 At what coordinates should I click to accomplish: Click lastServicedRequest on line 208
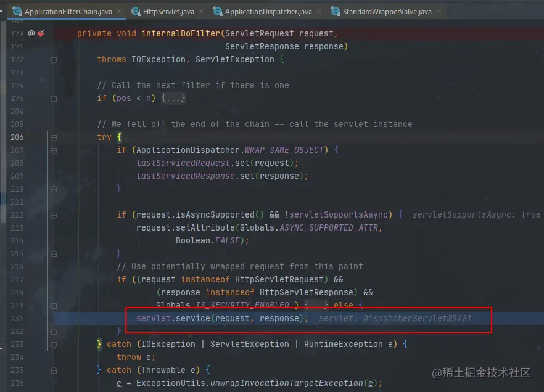point(183,163)
